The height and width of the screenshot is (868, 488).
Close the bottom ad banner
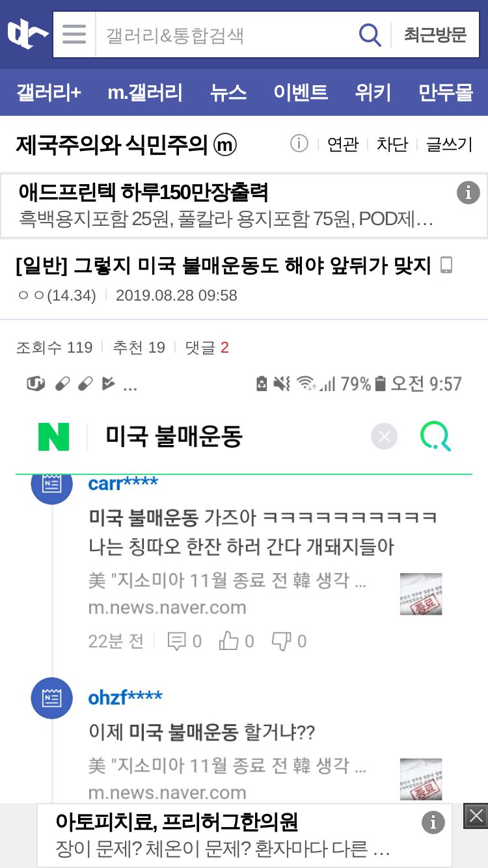476,816
